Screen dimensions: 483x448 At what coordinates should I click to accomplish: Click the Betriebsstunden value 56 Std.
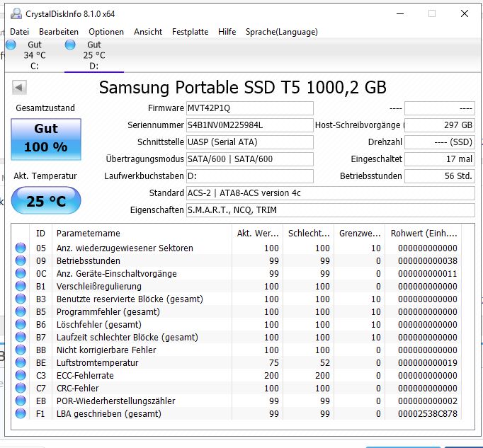[x=440, y=176]
